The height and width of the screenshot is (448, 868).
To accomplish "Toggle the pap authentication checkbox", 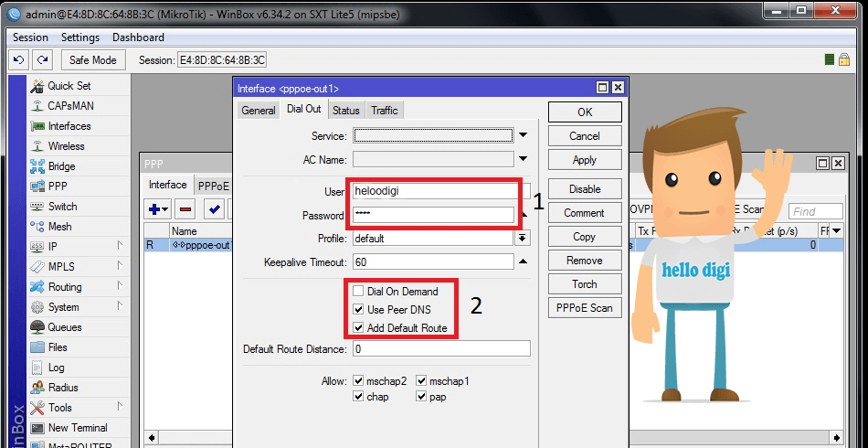I will point(421,397).
